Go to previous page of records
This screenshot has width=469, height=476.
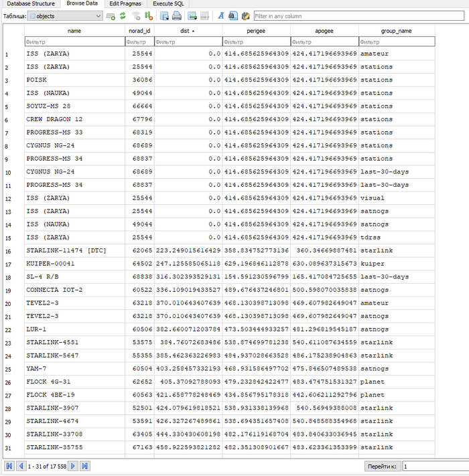(21, 466)
